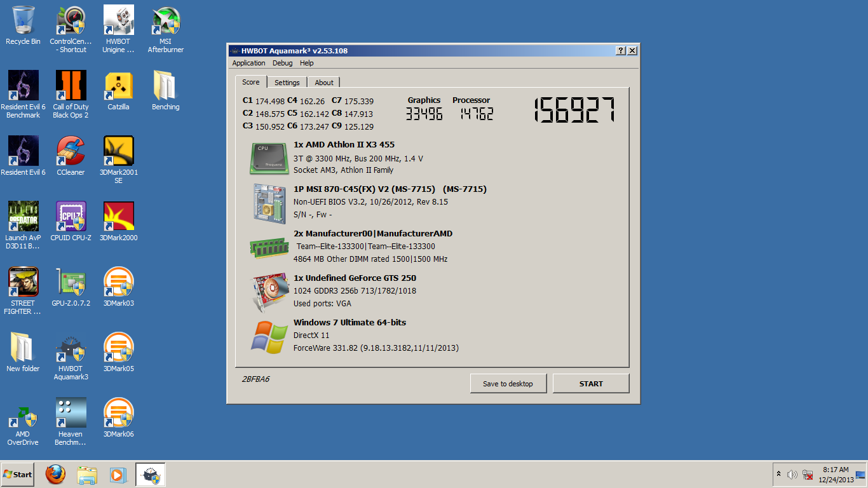Click the START benchmark button
Screen dimensions: 868x488
tap(591, 383)
